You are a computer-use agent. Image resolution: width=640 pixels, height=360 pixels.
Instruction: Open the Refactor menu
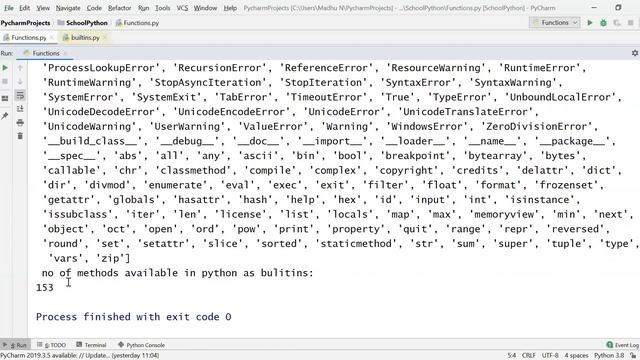tap(120, 8)
